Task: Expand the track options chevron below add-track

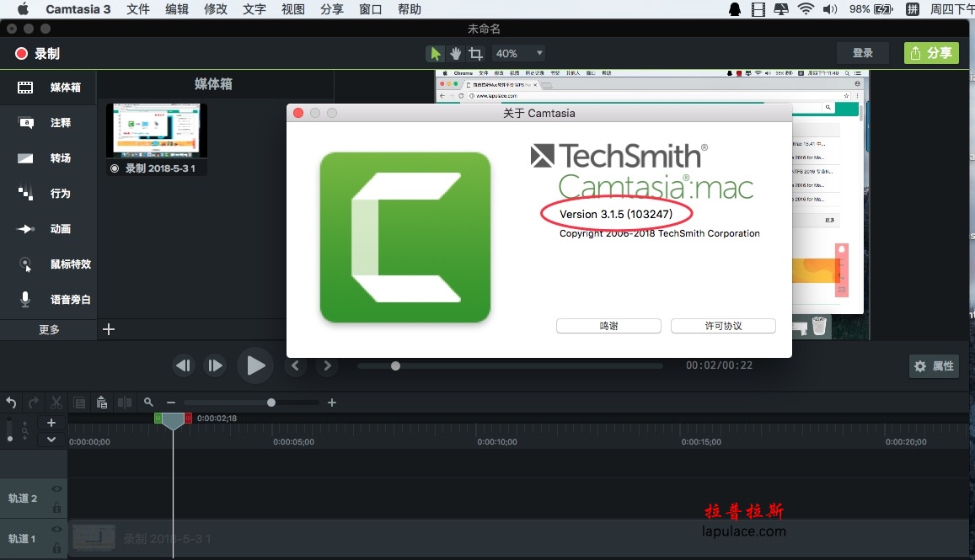Action: (x=51, y=440)
